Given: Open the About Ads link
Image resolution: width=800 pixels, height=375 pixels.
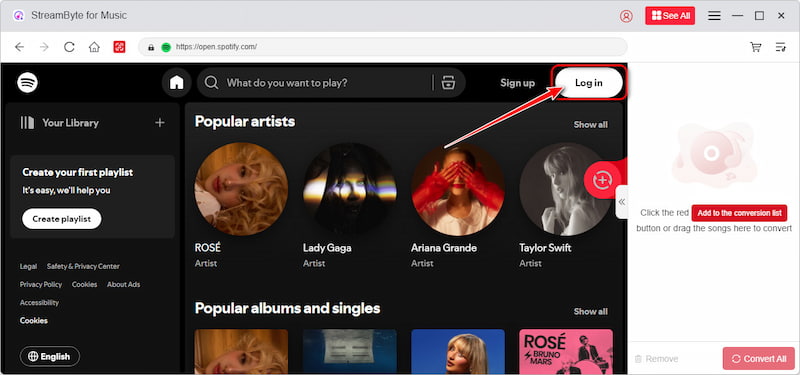Looking at the screenshot, I should 123,284.
